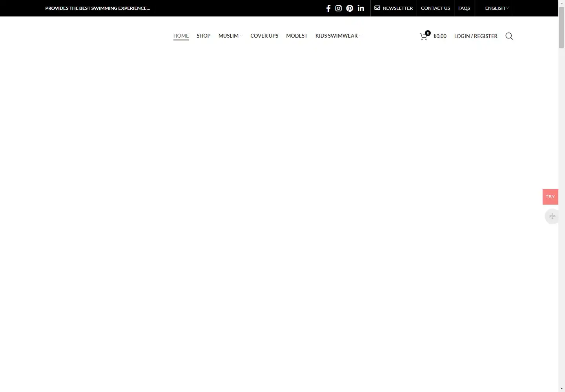Click the page vertical scrollbar thumb
This screenshot has width=565, height=392.
tap(561, 27)
